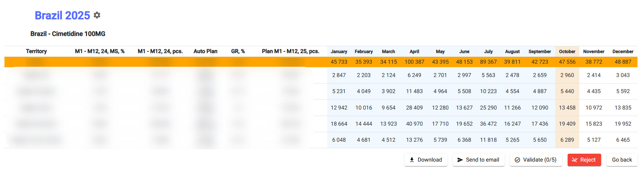Click the Validate checkmark circle icon
Viewport: 644px width, 178px height.
tap(517, 160)
